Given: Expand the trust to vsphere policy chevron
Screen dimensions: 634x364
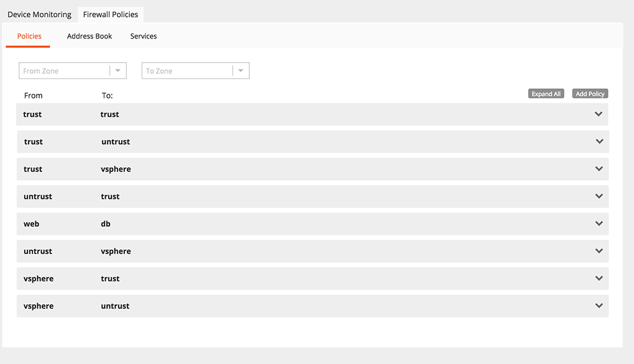Looking at the screenshot, I should tap(599, 169).
